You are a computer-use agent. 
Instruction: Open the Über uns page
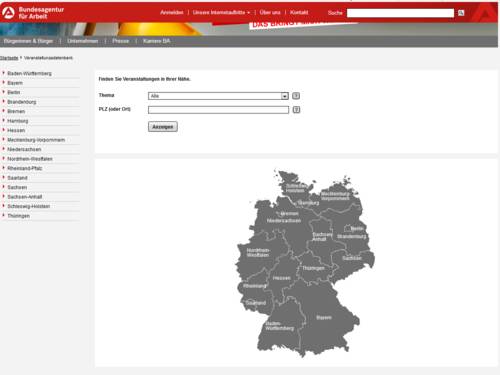tap(270, 13)
